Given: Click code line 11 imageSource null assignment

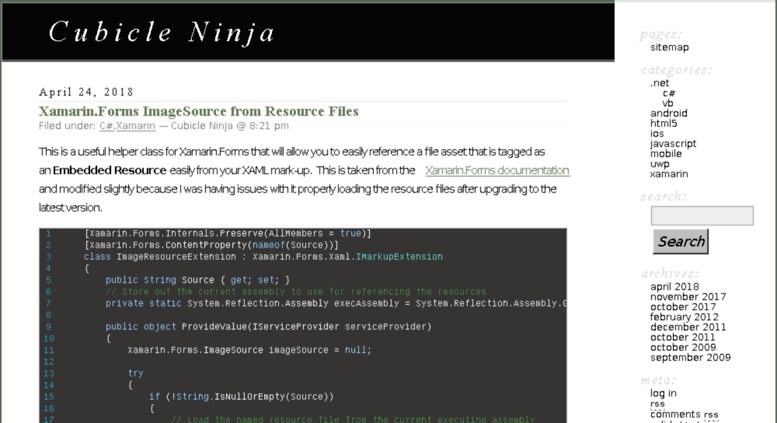Looking at the screenshot, I should [x=249, y=350].
